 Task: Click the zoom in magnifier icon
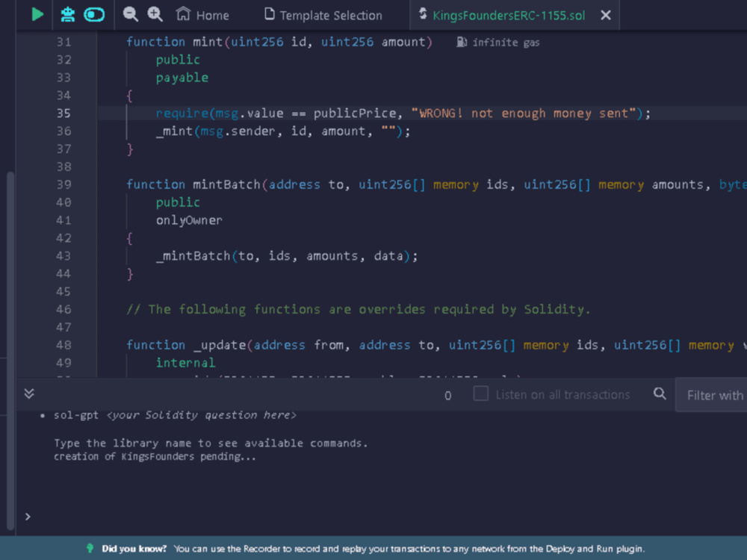(155, 14)
